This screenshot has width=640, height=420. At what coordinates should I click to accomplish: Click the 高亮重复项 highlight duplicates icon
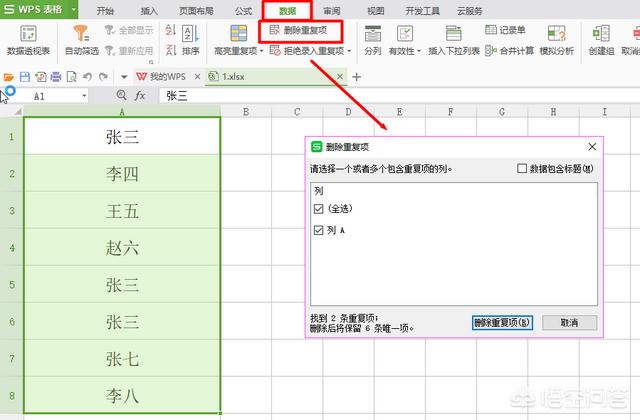coord(238,33)
